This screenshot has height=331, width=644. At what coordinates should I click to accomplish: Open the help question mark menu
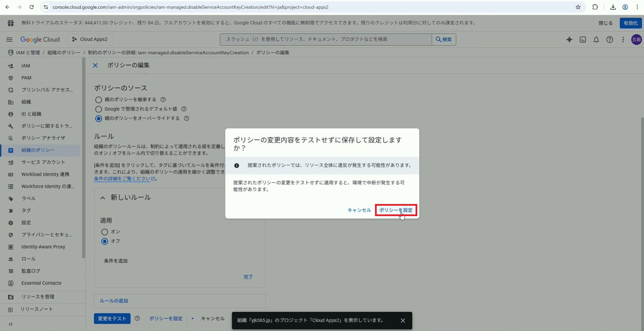609,40
